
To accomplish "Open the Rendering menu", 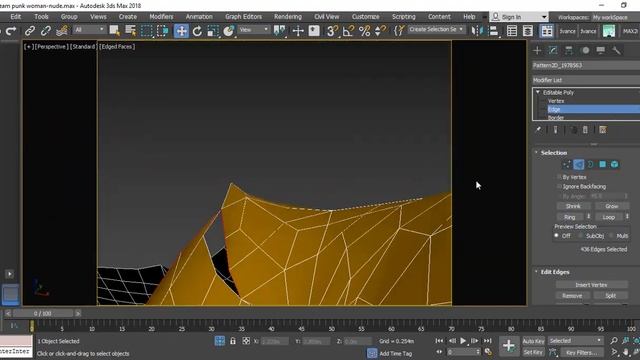I will point(288,17).
